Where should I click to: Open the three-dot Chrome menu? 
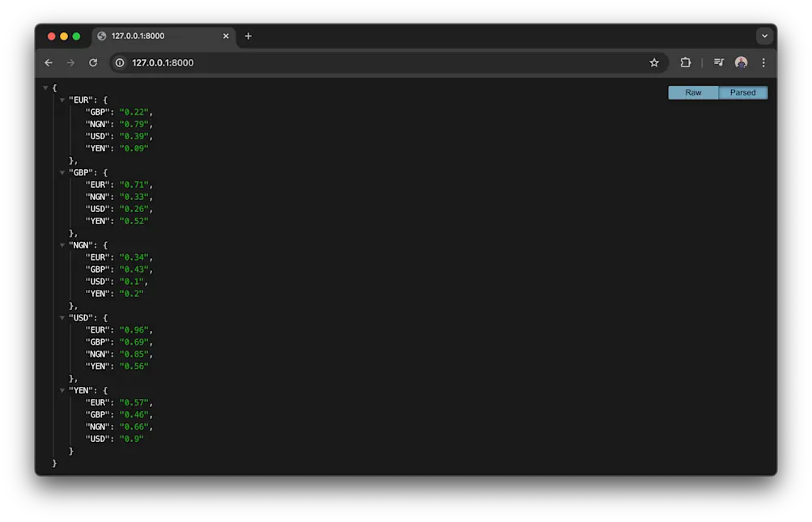coord(763,62)
